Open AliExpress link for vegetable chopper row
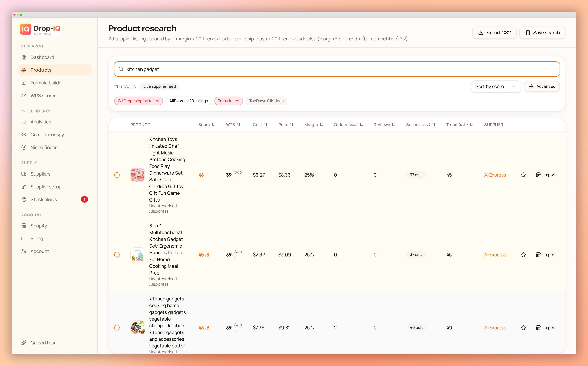Viewport: 588px width, 366px height. [x=495, y=328]
